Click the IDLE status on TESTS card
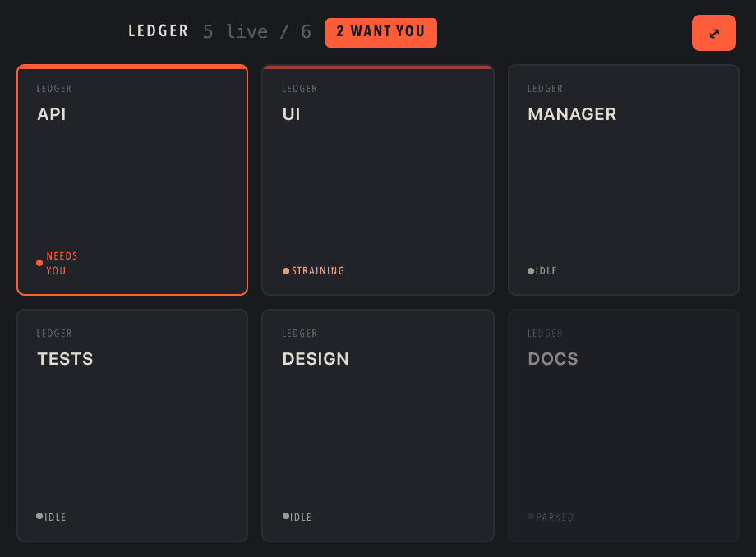Screen dimensions: 756x557 [55, 517]
